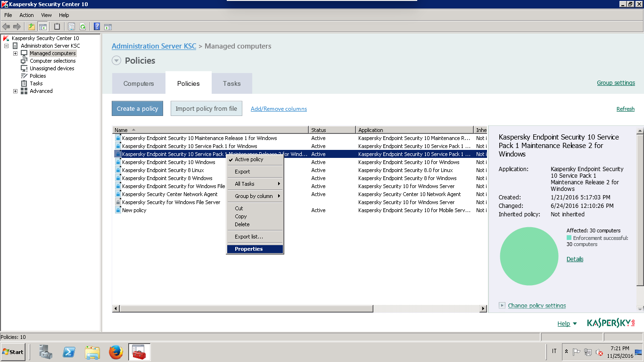Viewport: 644px width, 362px height.
Task: Open the Action menu
Action: 26,15
